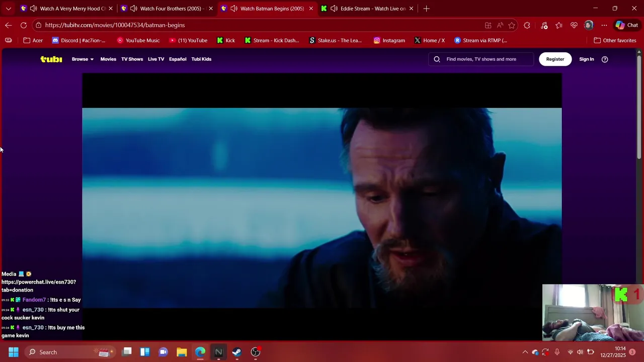The height and width of the screenshot is (362, 644).
Task: Open the clock showing 10:14
Action: pyautogui.click(x=613, y=352)
